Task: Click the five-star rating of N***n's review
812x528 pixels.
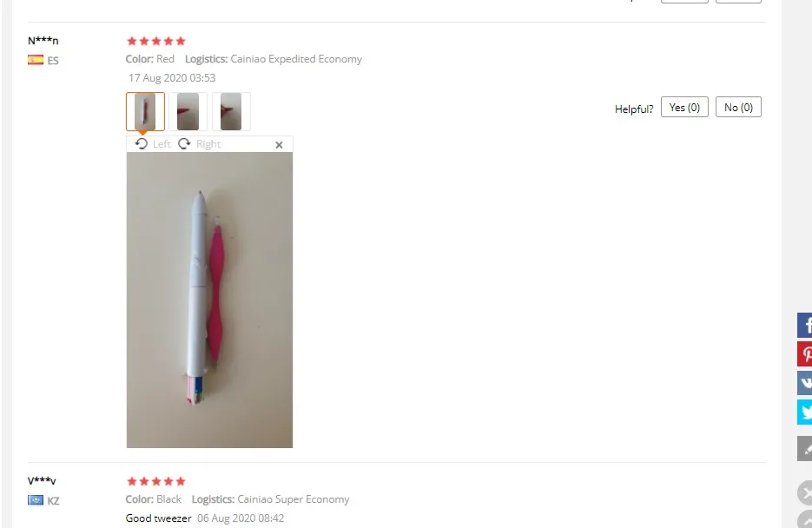Action: coord(155,41)
